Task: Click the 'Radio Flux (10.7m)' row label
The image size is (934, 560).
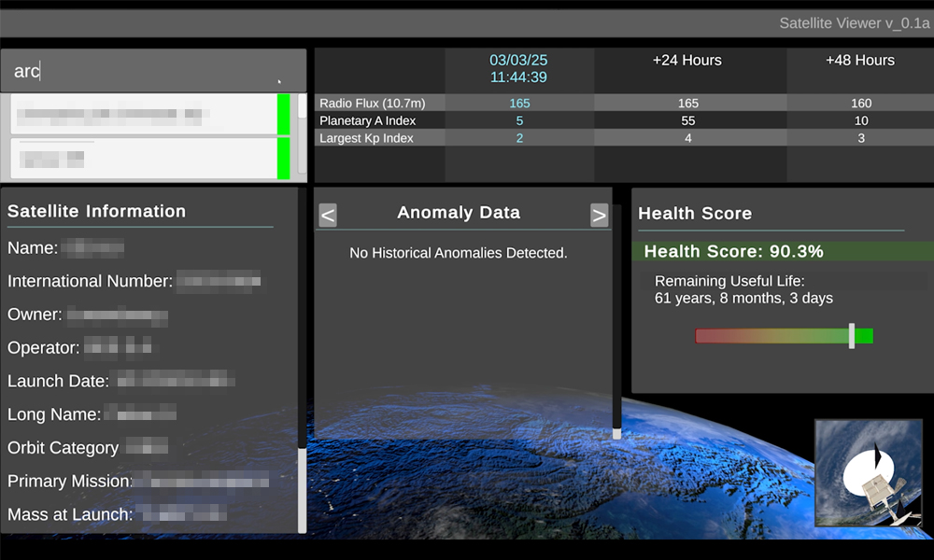Action: click(373, 103)
